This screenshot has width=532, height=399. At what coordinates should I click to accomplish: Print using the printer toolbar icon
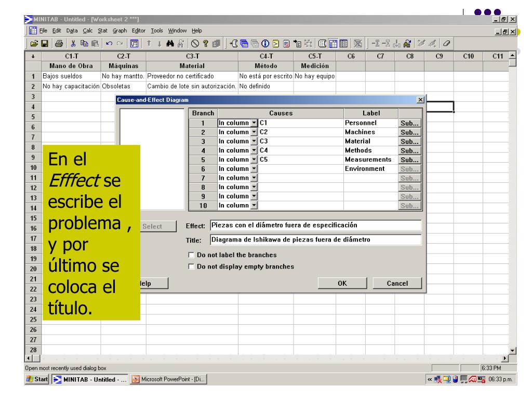[x=59, y=44]
